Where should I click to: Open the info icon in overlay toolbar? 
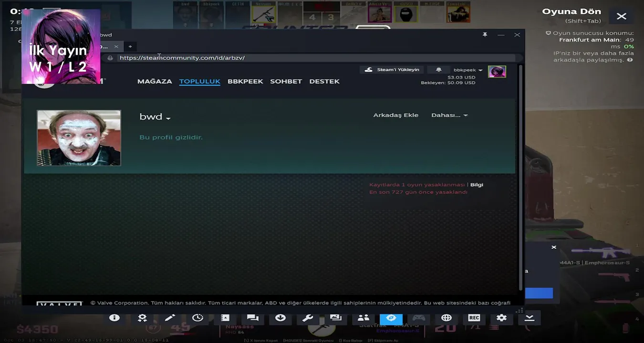pos(114,318)
